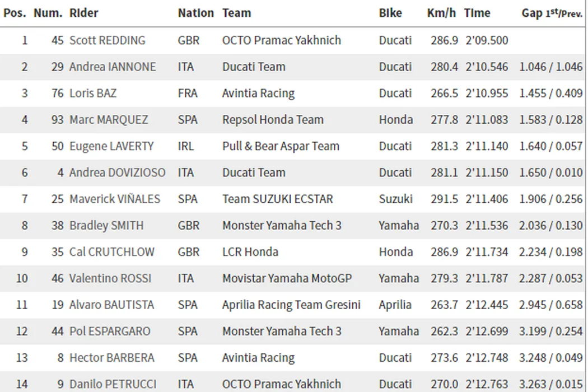
Task: Click the Bike column header
Action: click(390, 13)
